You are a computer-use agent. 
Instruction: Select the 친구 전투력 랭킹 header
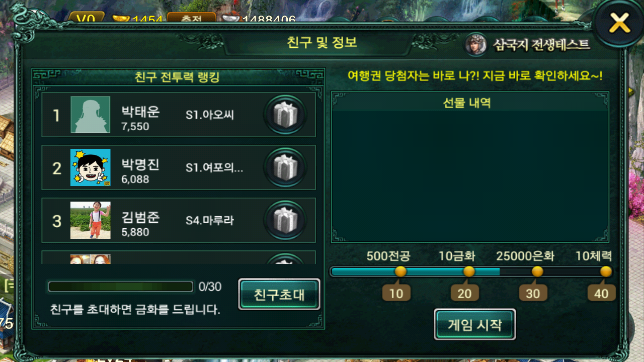tap(177, 77)
